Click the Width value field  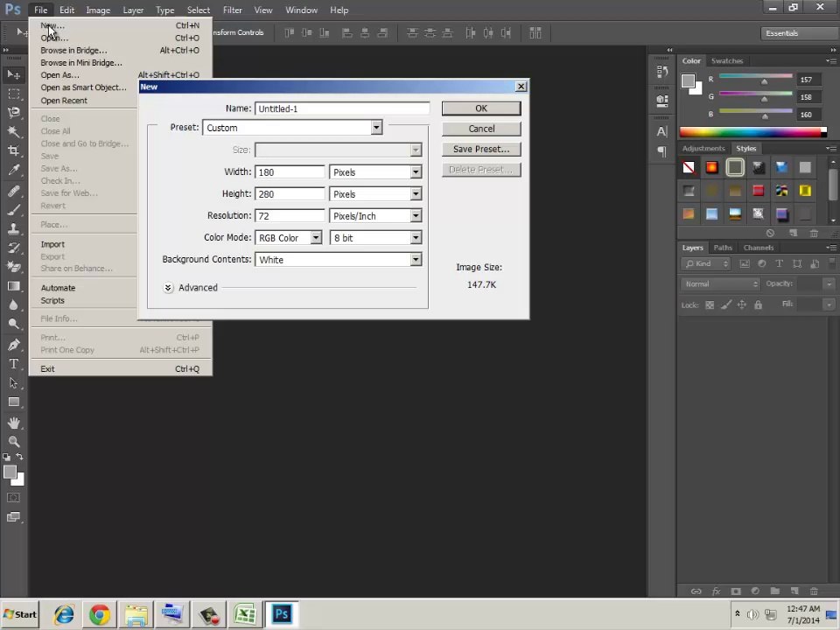point(290,172)
